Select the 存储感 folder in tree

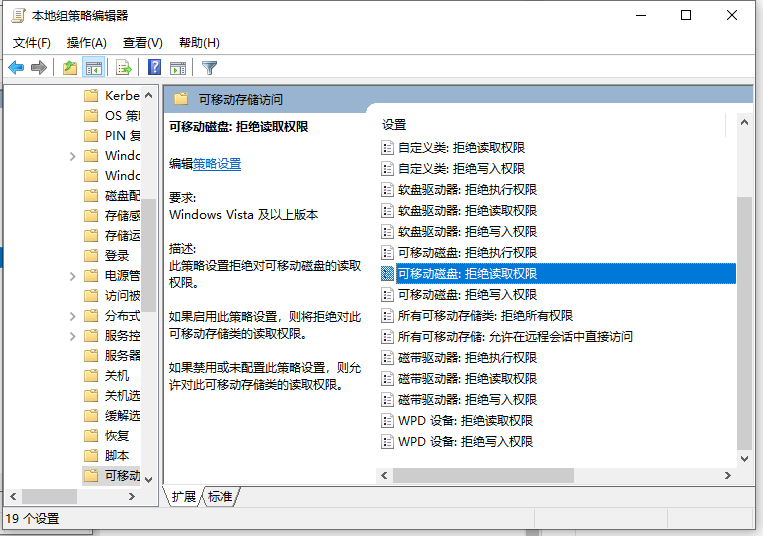[111, 215]
